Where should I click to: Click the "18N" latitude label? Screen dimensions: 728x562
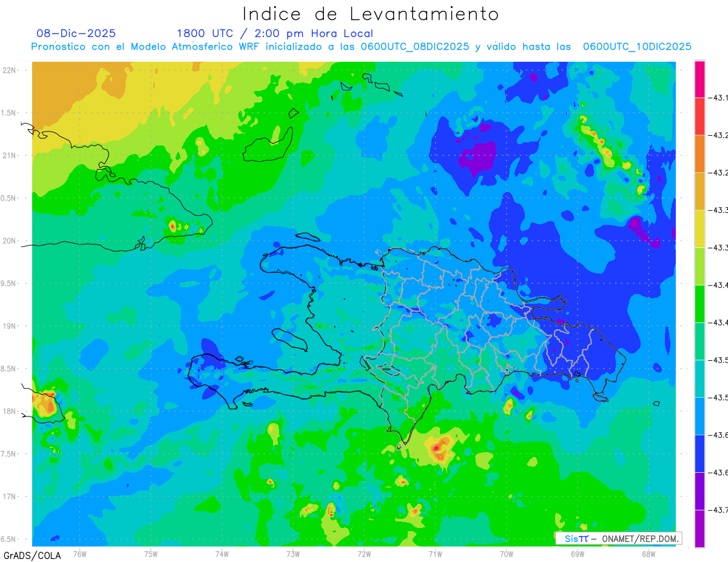tap(10, 411)
